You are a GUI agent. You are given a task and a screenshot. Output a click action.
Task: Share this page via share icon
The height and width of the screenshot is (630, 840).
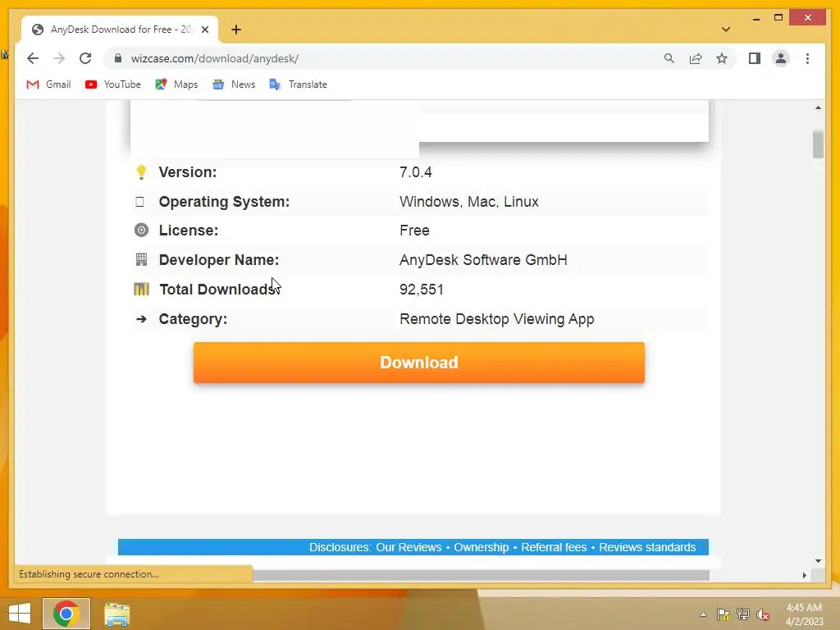point(696,58)
